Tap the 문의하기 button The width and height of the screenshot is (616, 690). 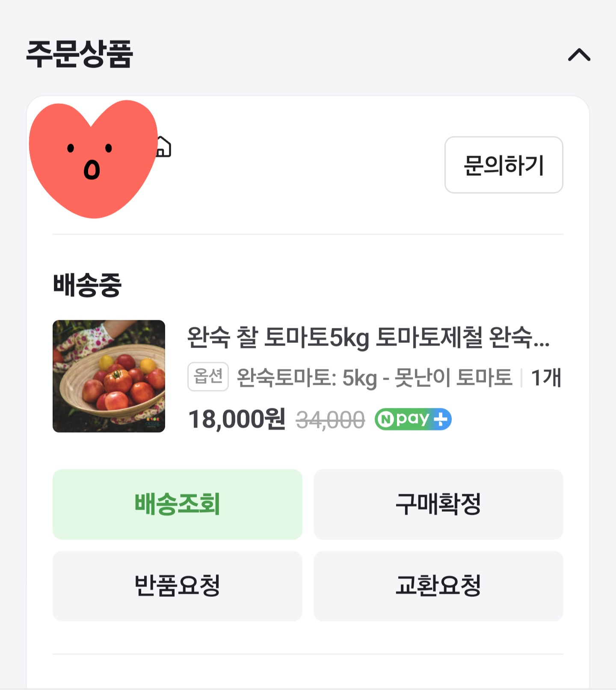pyautogui.click(x=503, y=165)
